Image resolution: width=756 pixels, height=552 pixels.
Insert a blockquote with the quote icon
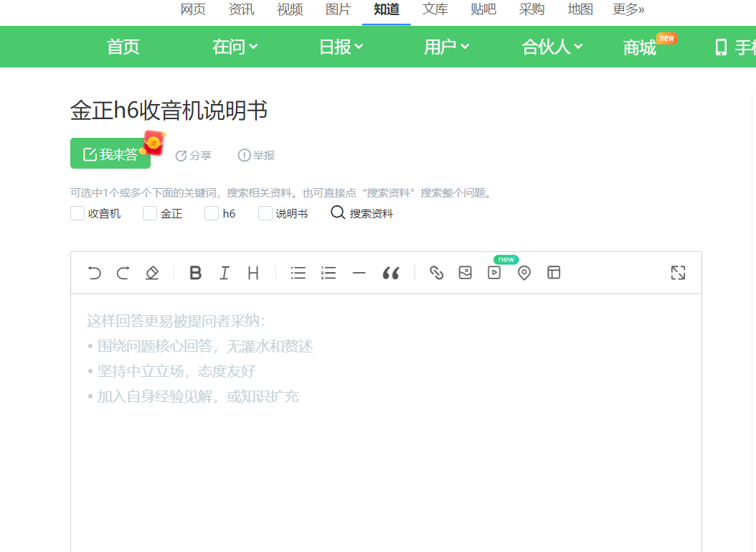point(390,273)
